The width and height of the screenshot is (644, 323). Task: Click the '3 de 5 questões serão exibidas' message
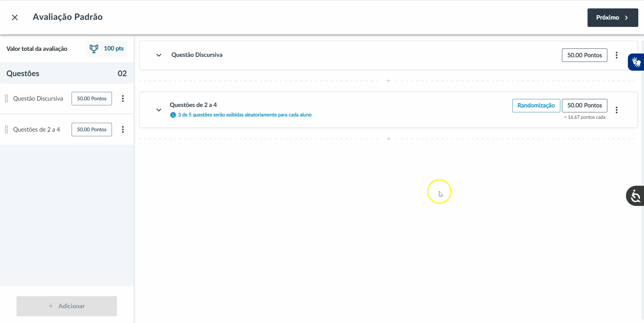[245, 115]
